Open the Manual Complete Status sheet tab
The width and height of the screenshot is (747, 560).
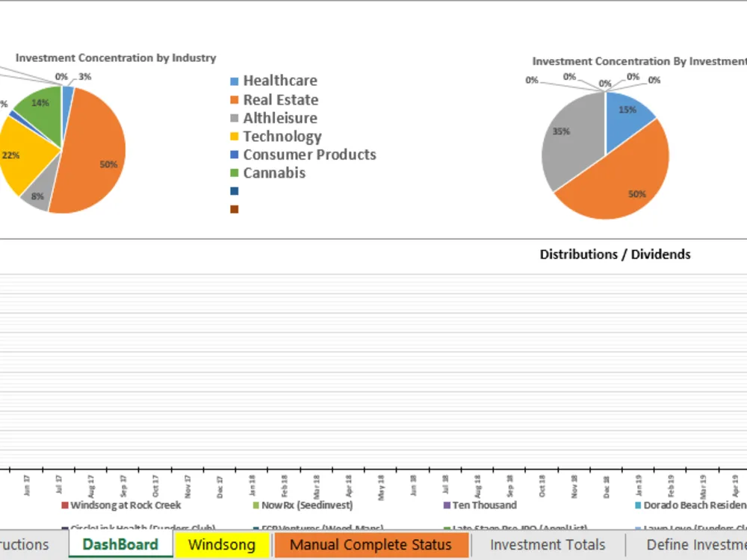371,544
